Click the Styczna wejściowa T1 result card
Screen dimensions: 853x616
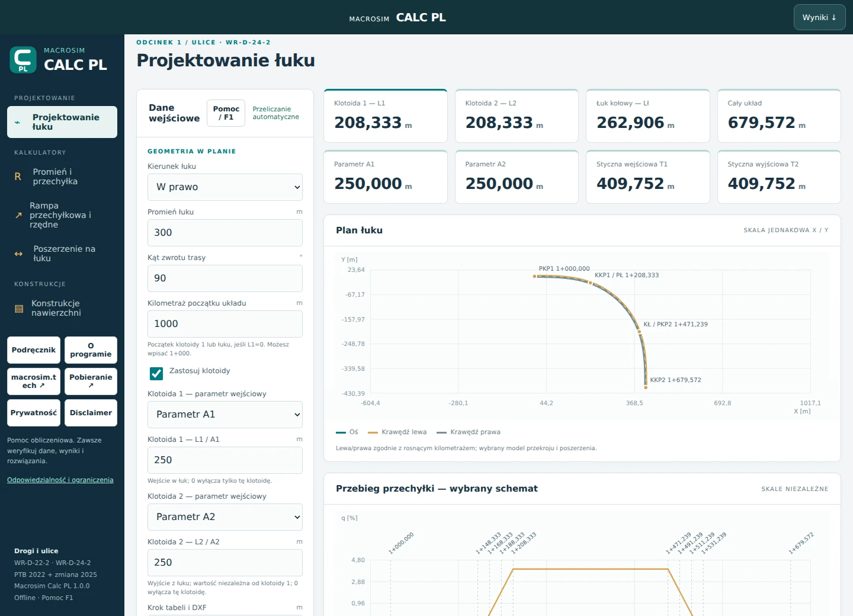(x=648, y=177)
